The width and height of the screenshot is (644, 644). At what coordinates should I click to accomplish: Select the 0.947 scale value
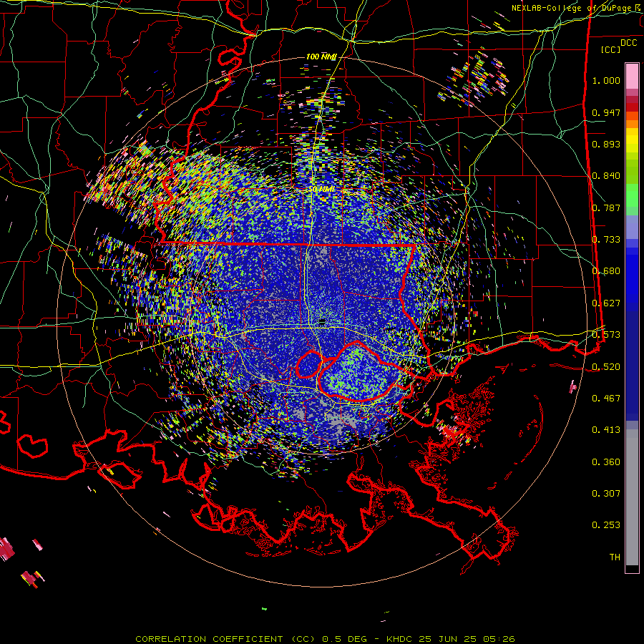click(x=606, y=112)
